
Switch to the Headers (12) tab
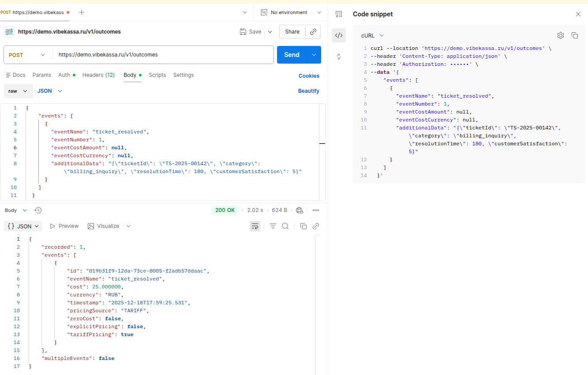tap(98, 75)
